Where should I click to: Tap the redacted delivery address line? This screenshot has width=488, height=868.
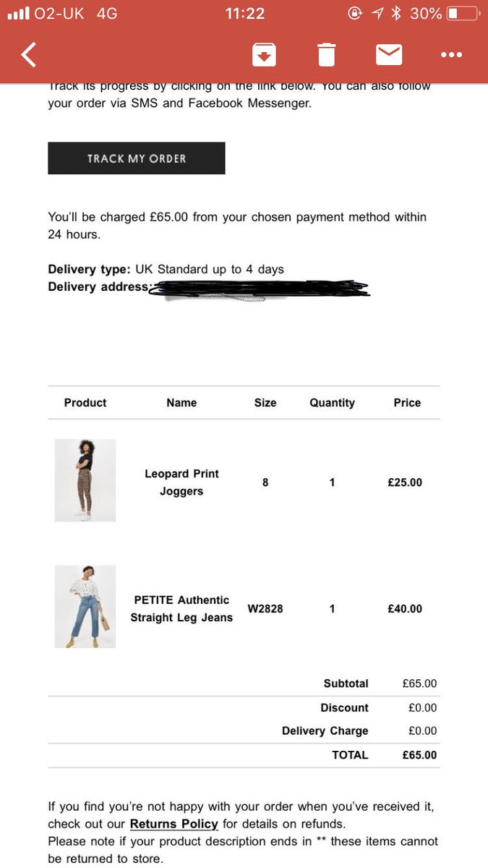260,289
